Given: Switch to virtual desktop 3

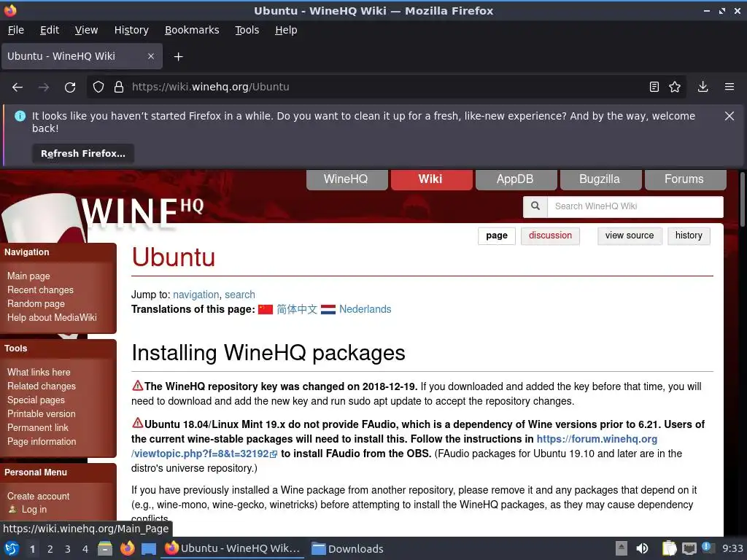Looking at the screenshot, I should point(68,549).
